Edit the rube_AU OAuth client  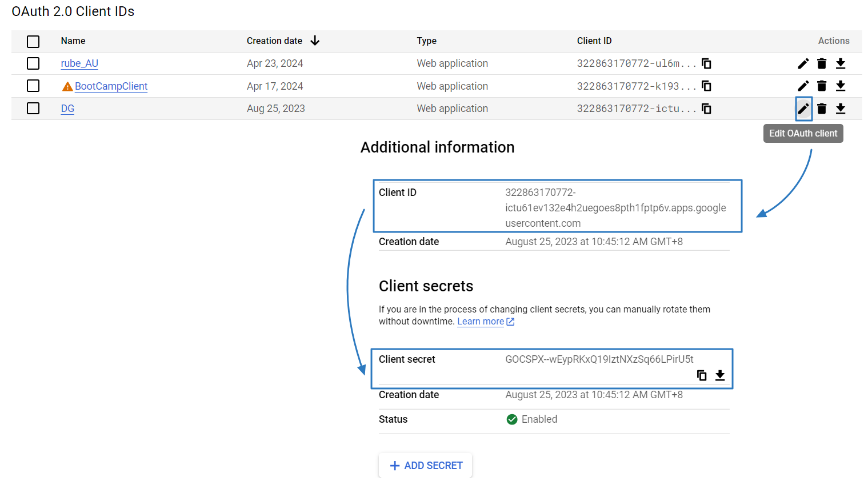coord(803,63)
